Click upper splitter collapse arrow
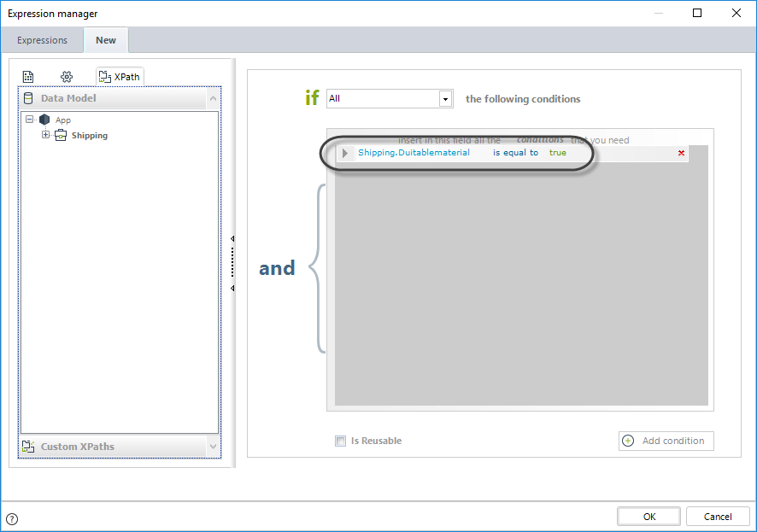This screenshot has width=757, height=532. [232, 239]
